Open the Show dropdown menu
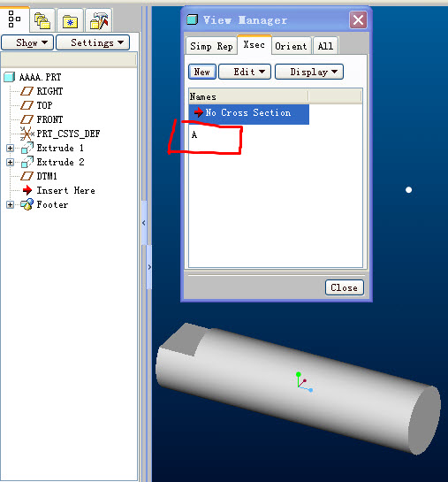The height and width of the screenshot is (482, 448). (x=27, y=42)
